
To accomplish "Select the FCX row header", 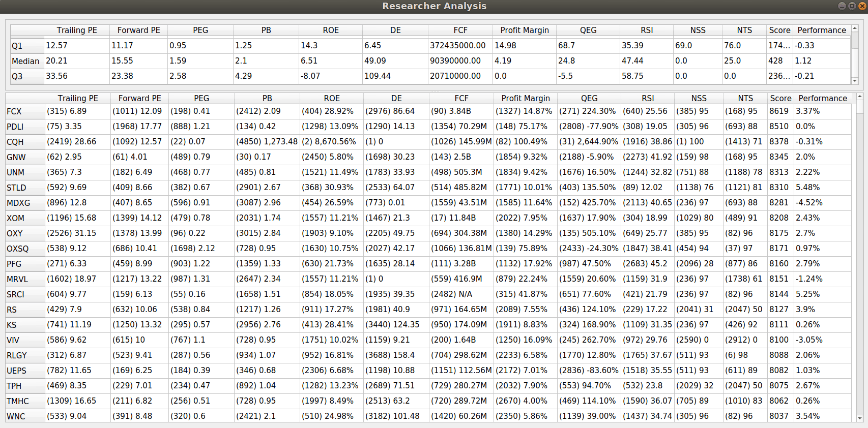I will point(25,111).
